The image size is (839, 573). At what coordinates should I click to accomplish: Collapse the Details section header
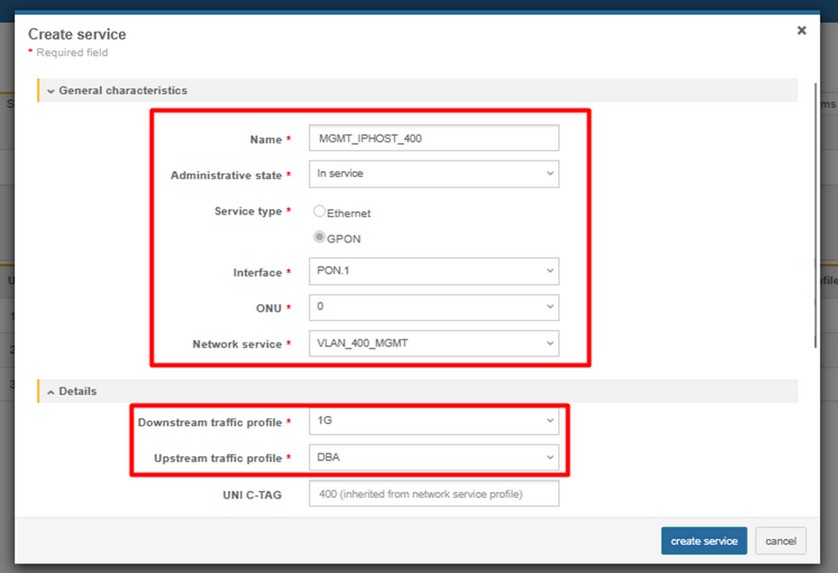click(x=51, y=392)
